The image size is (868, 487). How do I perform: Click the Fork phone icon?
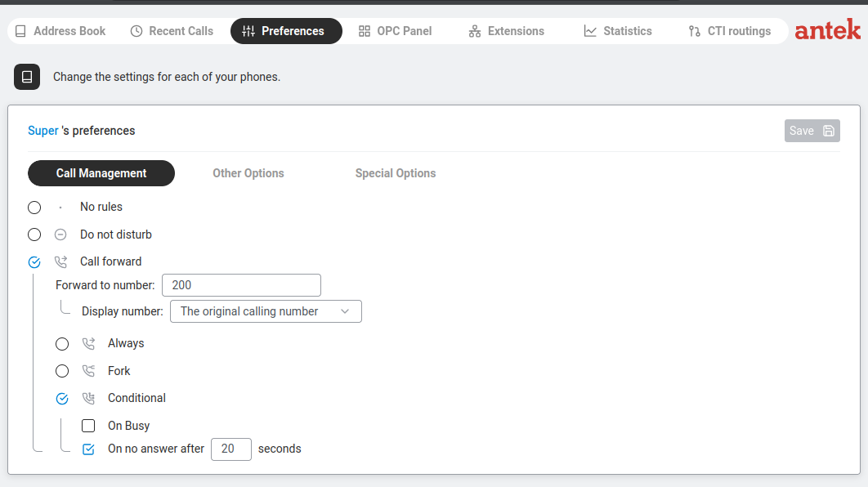[x=88, y=371]
